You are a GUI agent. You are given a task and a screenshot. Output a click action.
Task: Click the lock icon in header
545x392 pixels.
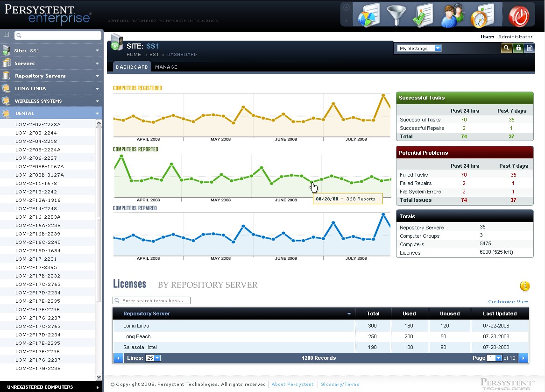(518, 48)
